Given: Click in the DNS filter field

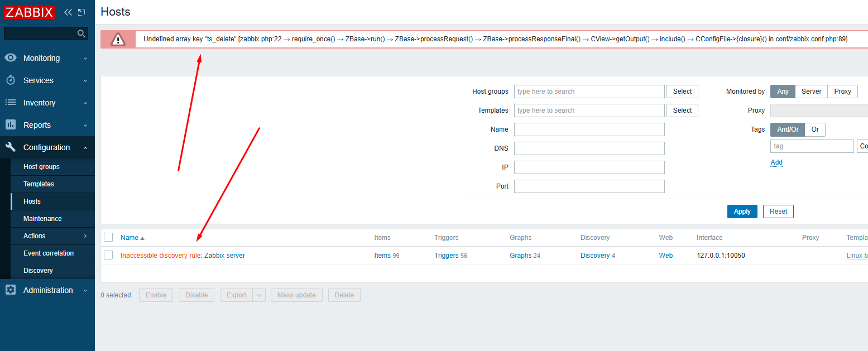Looking at the screenshot, I should click(589, 148).
